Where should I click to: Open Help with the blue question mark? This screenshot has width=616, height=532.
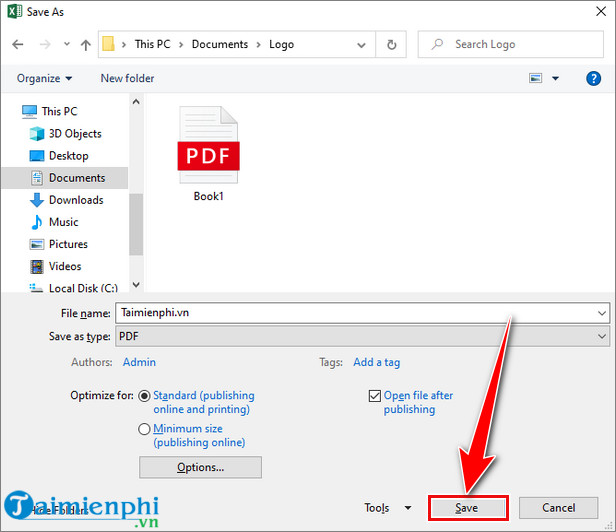593,79
